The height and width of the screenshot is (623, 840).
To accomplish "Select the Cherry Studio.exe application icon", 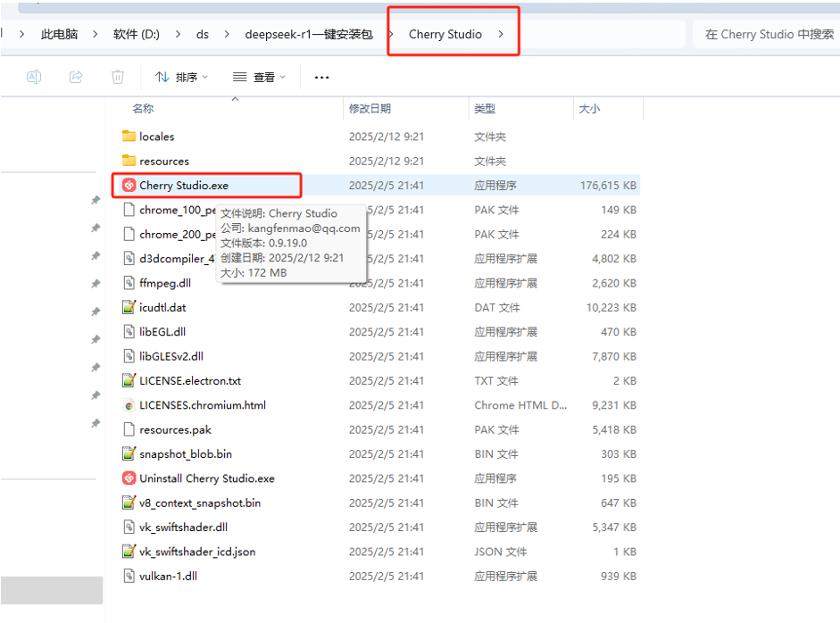I will (129, 186).
